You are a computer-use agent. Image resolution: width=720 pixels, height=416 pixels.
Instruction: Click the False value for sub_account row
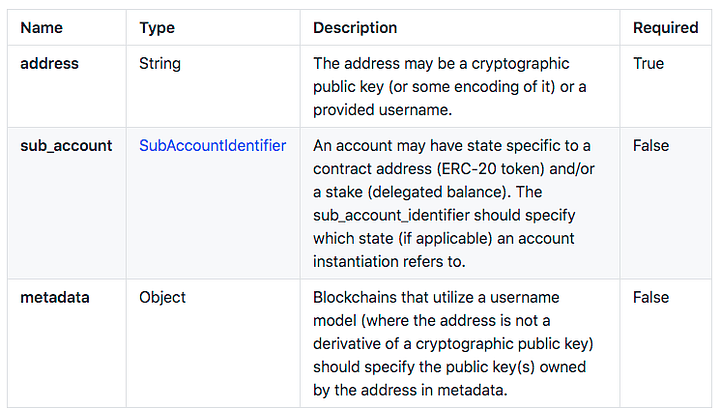click(x=651, y=146)
